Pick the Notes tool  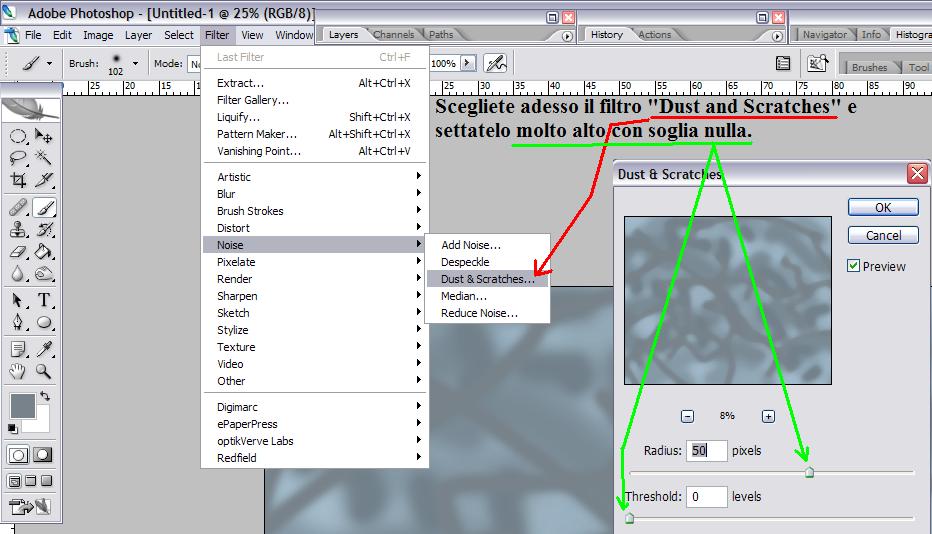click(x=18, y=349)
